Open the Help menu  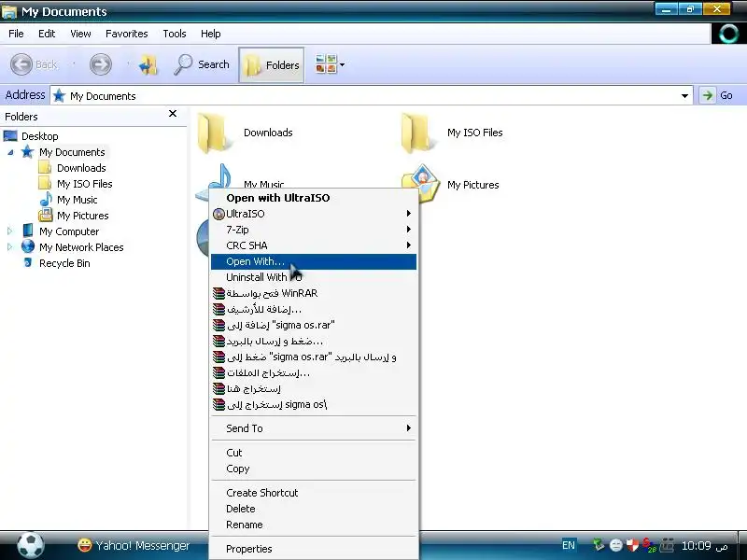click(x=211, y=34)
